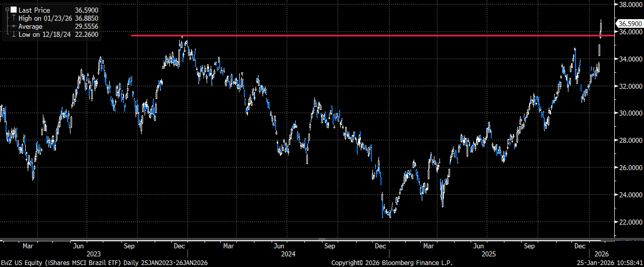Click the 2025 year label on time axis

coord(488,254)
